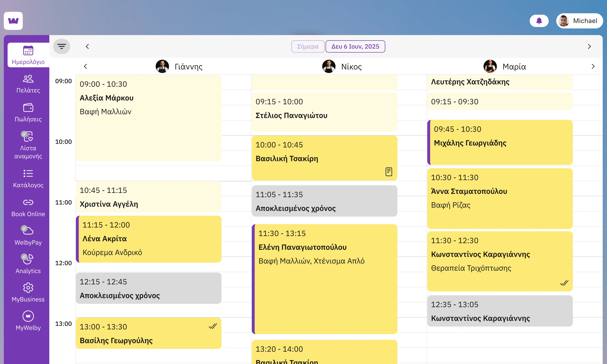Open the Κατάλογος list icon
Screen dimensions: 607x364
click(x=28, y=173)
